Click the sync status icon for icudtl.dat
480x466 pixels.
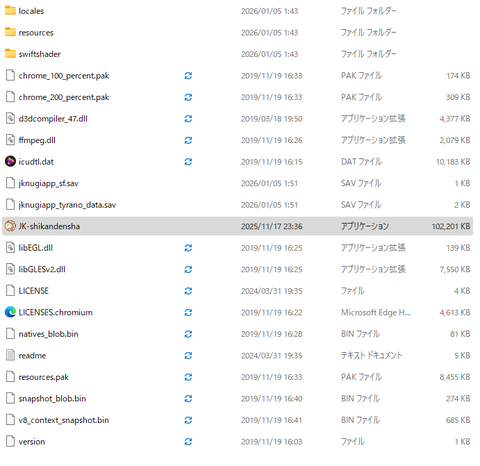188,162
